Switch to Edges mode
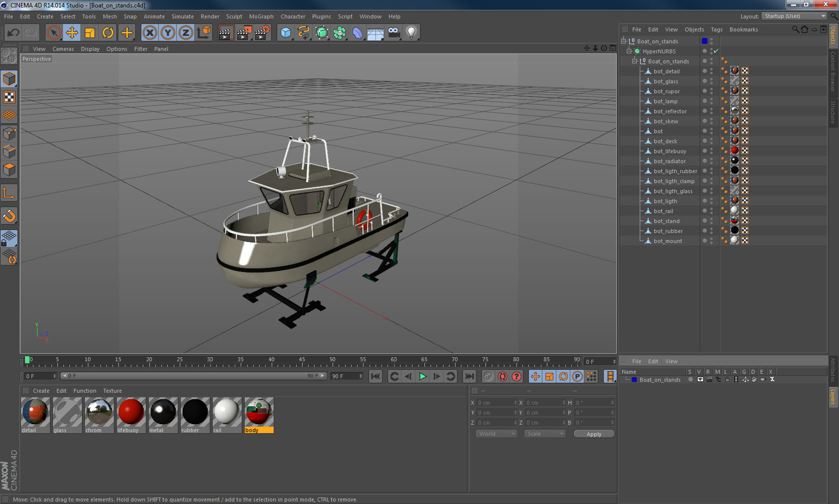Screen dimensions: 839x504 (9, 152)
